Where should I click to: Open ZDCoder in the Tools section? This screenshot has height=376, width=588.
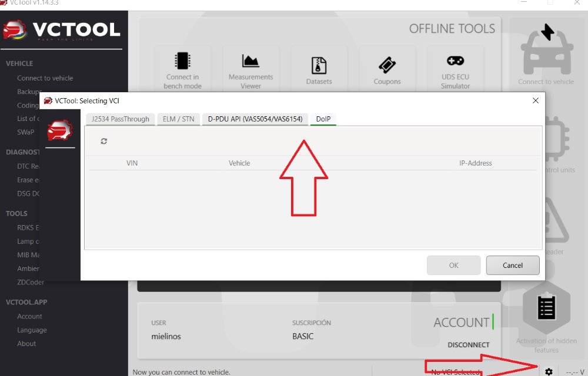(x=31, y=283)
